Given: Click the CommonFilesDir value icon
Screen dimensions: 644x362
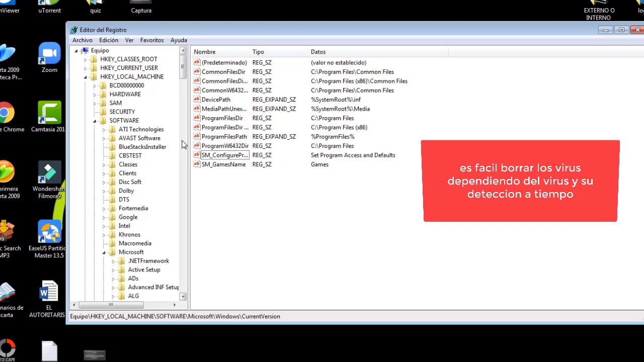Looking at the screenshot, I should pyautogui.click(x=197, y=72).
